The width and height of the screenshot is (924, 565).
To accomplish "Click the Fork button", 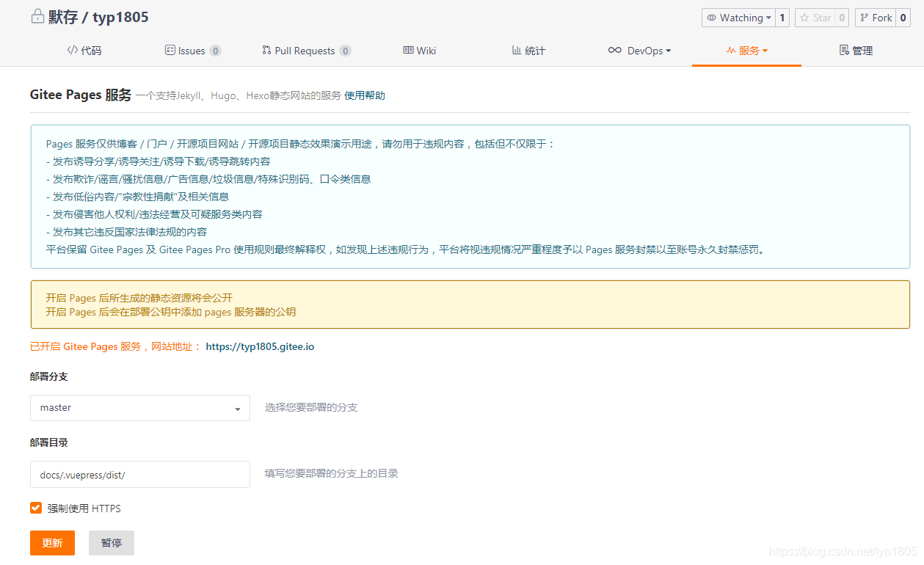I will pos(876,18).
